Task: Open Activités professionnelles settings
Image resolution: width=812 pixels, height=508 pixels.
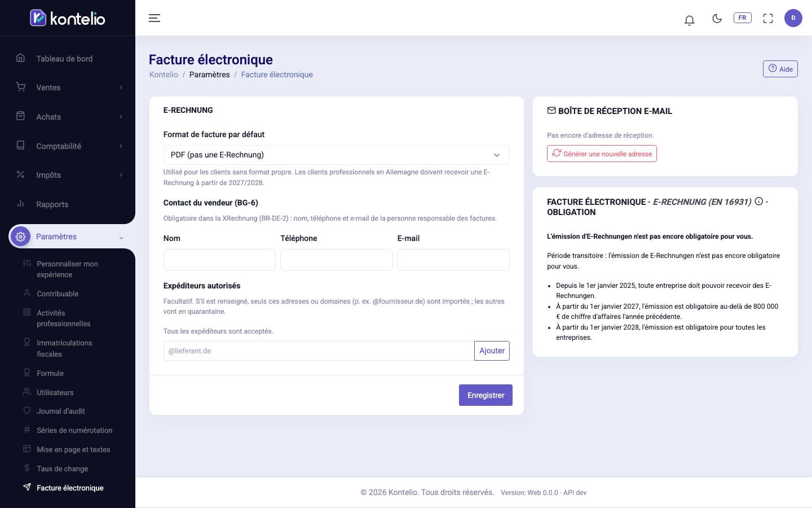Action: (64, 318)
